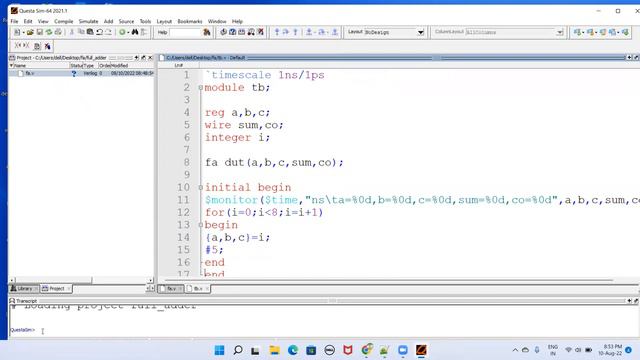This screenshot has width=640, height=360.
Task: Open the File menu
Action: tap(14, 21)
